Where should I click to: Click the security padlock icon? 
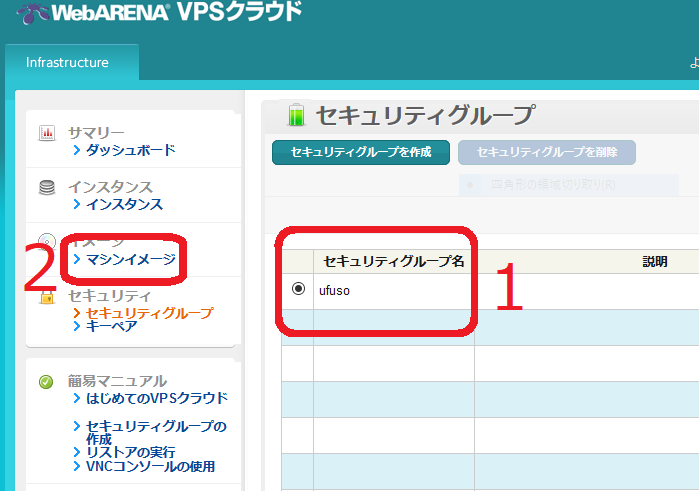pos(46,297)
